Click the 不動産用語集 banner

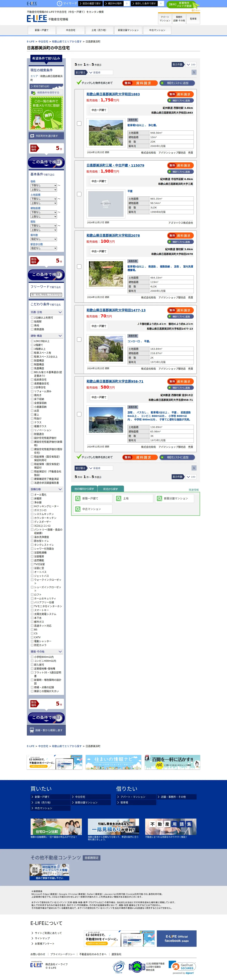click(171, 827)
